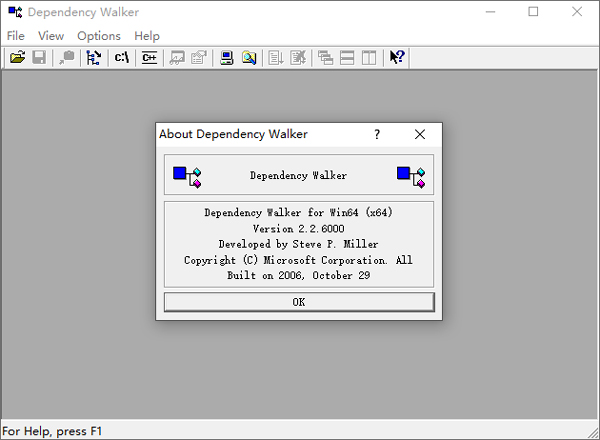Image resolution: width=600 pixels, height=440 pixels.
Task: Click the Start Profiling toolbar icon
Action: [x=276, y=58]
